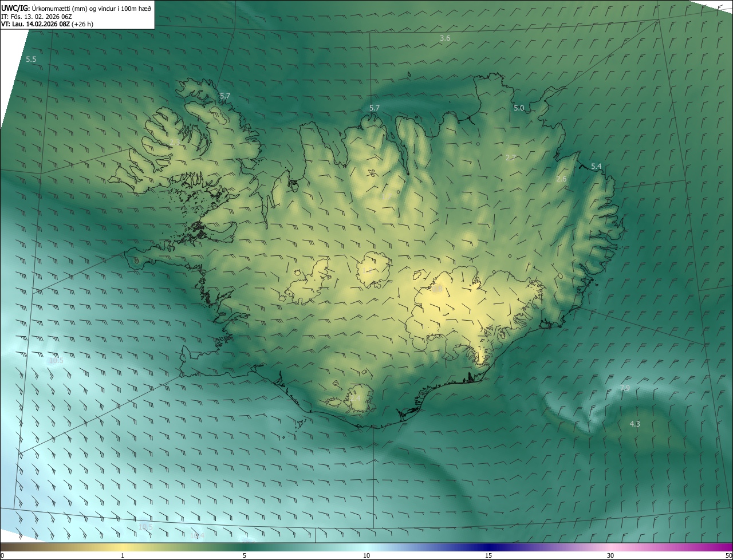
Task: Click the 5.0 value label
Action: [x=519, y=108]
